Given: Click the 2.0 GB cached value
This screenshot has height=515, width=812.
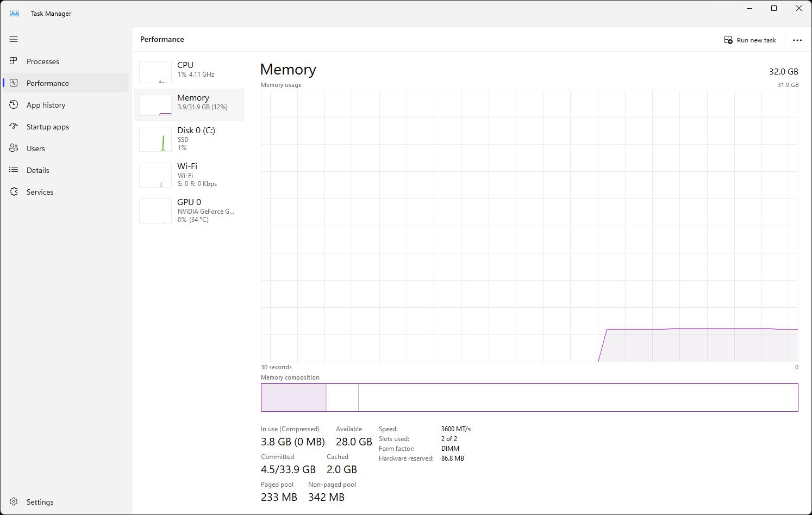Looking at the screenshot, I should click(342, 469).
